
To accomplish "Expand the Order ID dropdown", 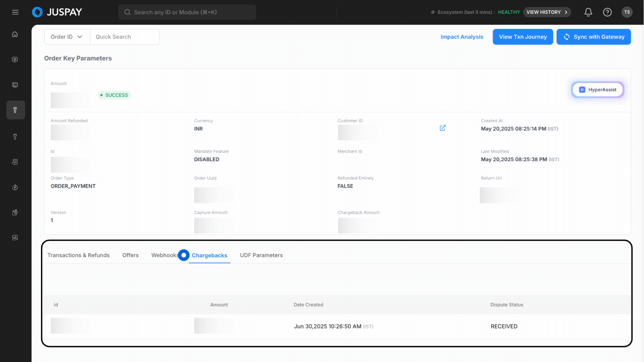I will pos(67,37).
